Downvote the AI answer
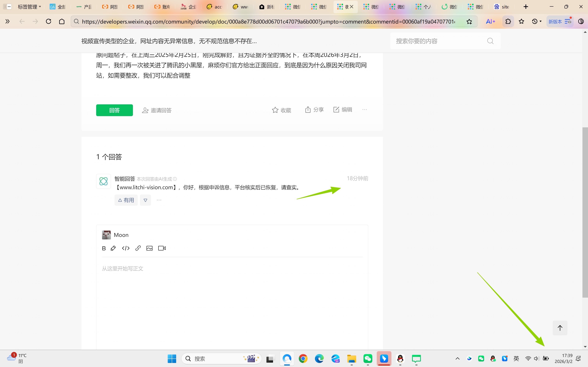588x367 pixels. point(145,200)
